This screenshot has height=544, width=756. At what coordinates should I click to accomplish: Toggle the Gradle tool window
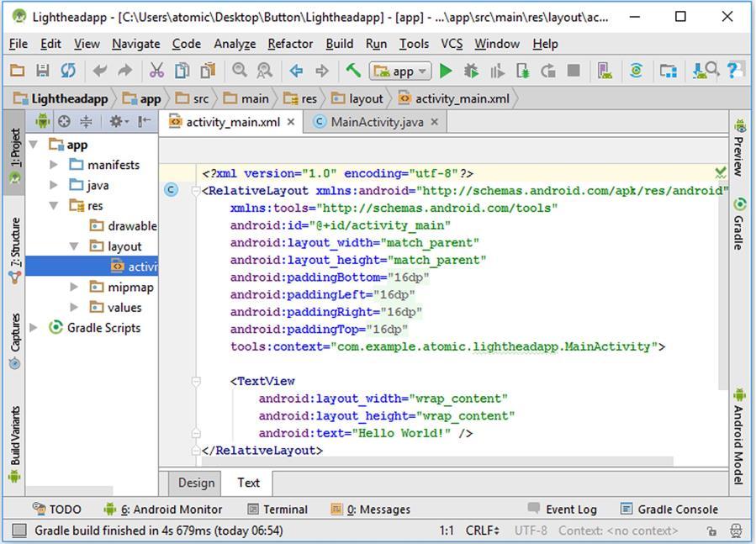[x=738, y=224]
